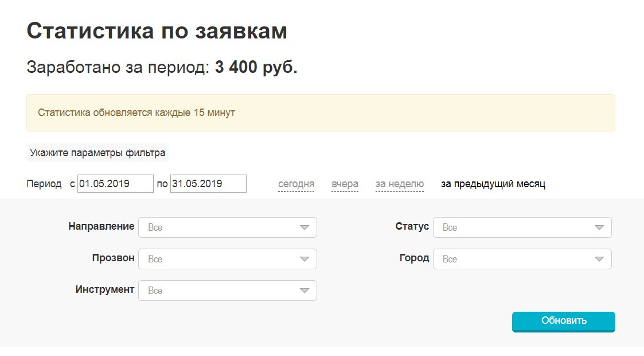Open the Направление field showing Все
644x356 pixels.
(218, 227)
